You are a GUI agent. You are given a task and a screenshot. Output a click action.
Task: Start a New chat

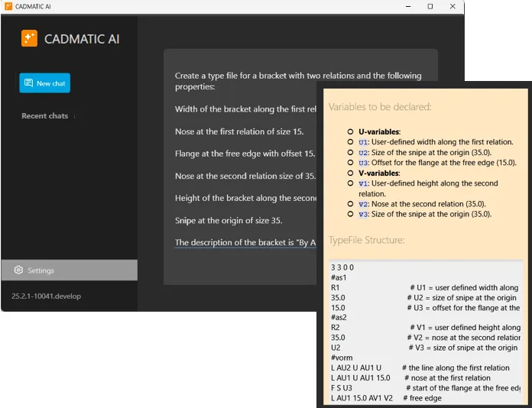tap(44, 83)
